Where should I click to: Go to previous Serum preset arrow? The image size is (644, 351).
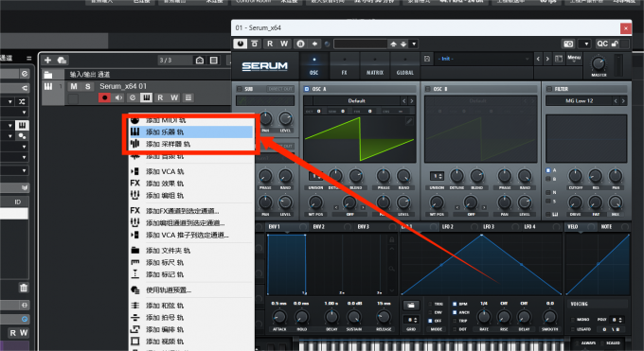538,59
